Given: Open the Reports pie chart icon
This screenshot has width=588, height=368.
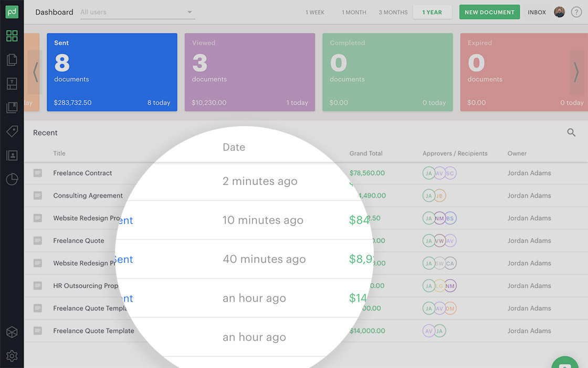Looking at the screenshot, I should [12, 179].
